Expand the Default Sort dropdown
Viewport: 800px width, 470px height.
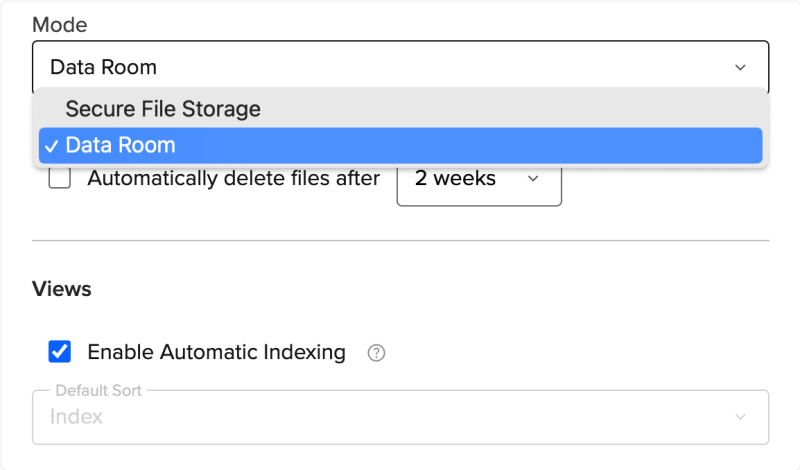pos(400,417)
